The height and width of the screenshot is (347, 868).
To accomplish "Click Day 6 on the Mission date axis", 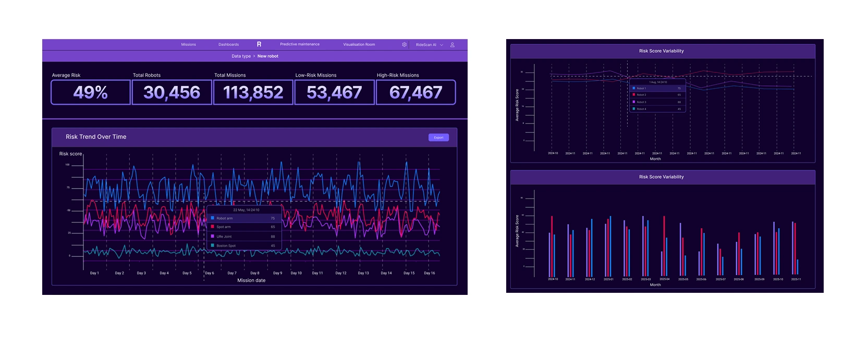I will (x=210, y=273).
